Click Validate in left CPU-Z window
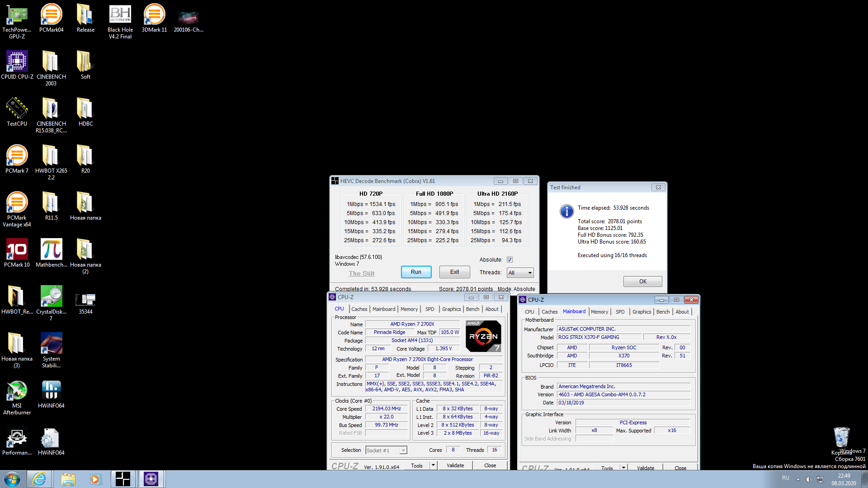Viewport: 868px width, 488px height. (455, 465)
